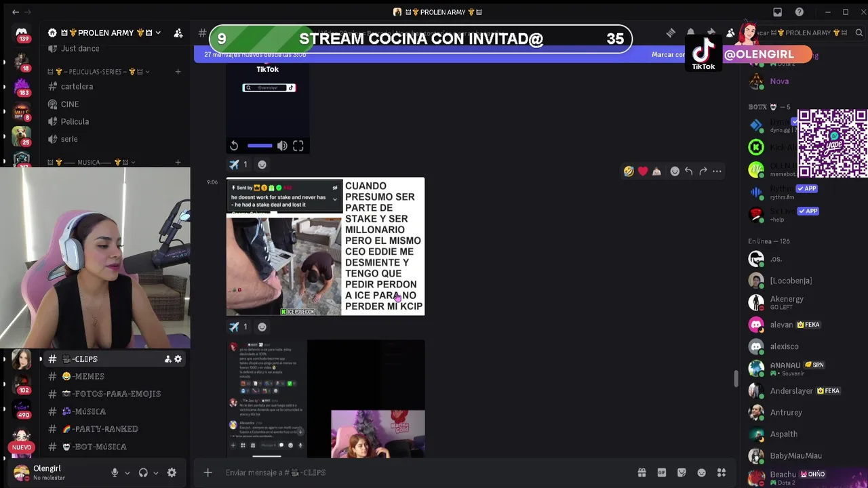Collapse the MUSICA category

[x=92, y=162]
